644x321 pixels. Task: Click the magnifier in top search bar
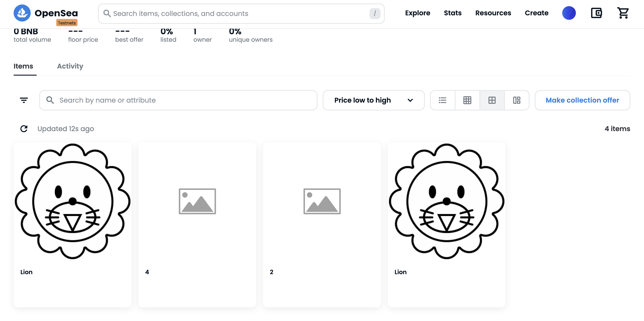point(107,13)
